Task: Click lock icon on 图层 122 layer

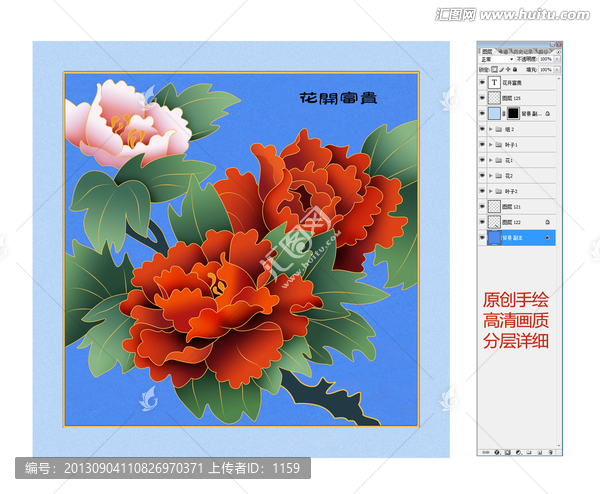Action: click(x=548, y=222)
